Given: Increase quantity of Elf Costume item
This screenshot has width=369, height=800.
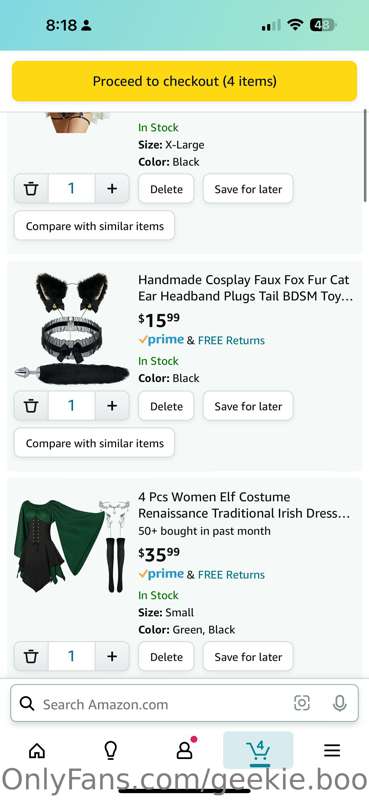Looking at the screenshot, I should tap(112, 656).
